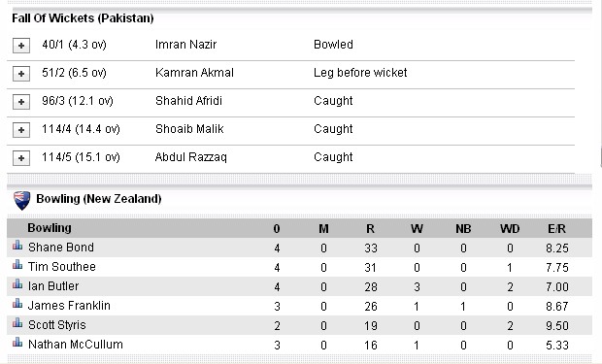Open the chart icon beside Shane Bond
Screen dimensions: 602x364
point(17,245)
